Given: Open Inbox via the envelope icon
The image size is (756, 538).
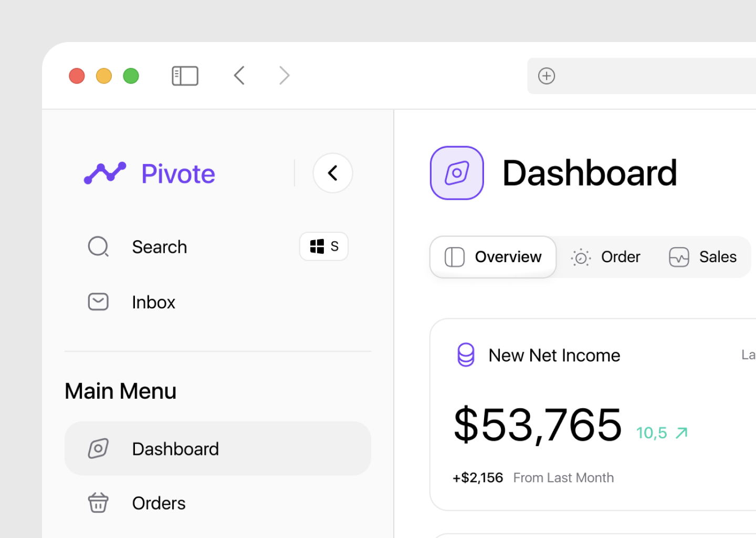Looking at the screenshot, I should (98, 302).
